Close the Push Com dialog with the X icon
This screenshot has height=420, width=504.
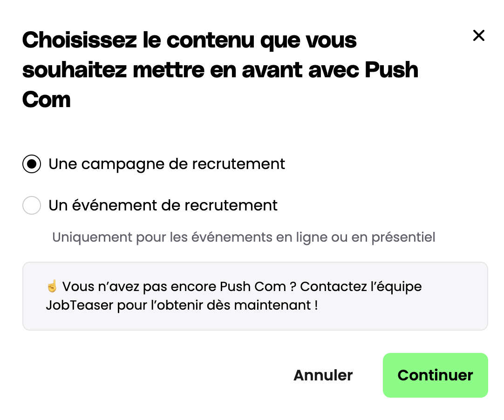pyautogui.click(x=478, y=35)
